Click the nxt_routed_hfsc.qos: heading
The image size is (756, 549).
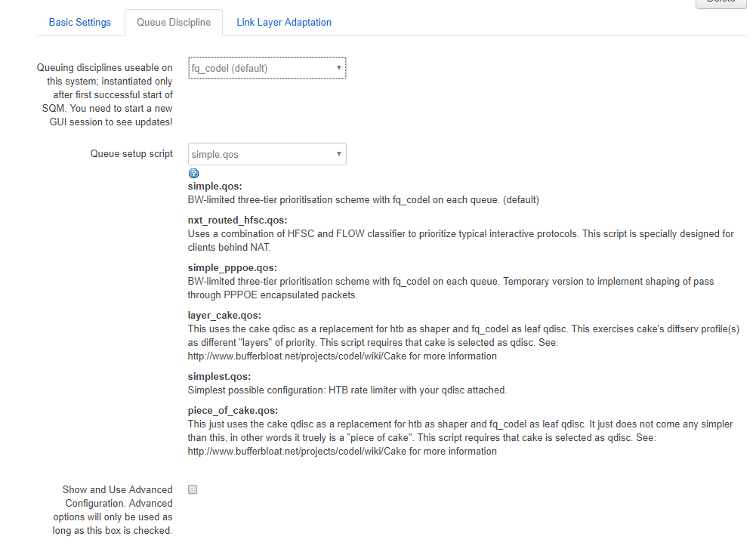238,221
